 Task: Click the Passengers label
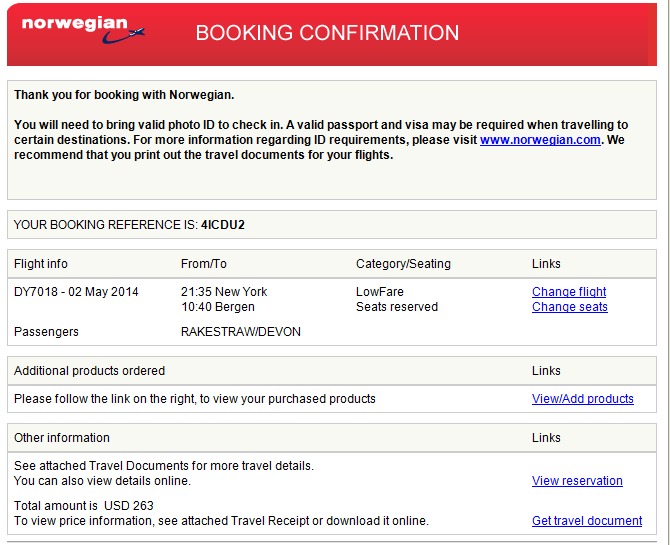click(x=46, y=332)
